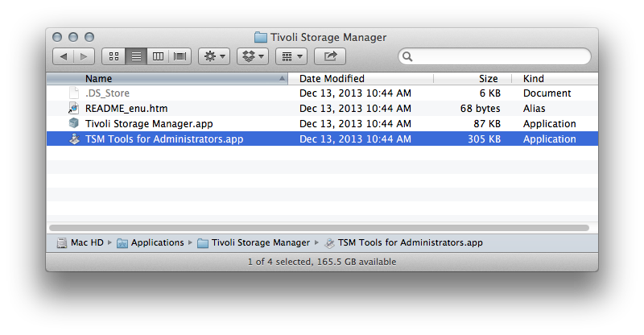Go back to the previous folder
The width and height of the screenshot is (644, 335).
[64, 56]
